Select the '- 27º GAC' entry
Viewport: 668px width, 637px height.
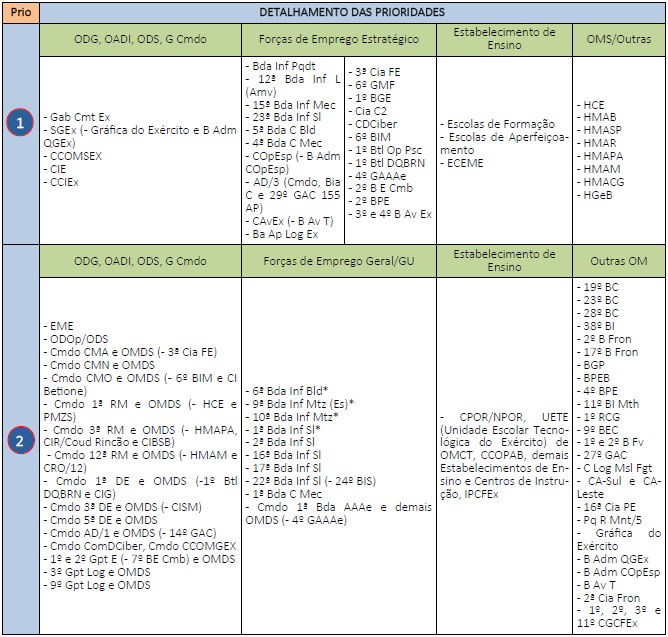(602, 455)
